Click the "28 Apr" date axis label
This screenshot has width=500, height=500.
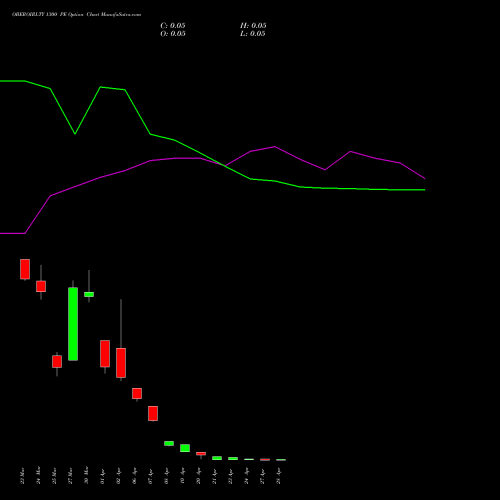[x=278, y=476]
